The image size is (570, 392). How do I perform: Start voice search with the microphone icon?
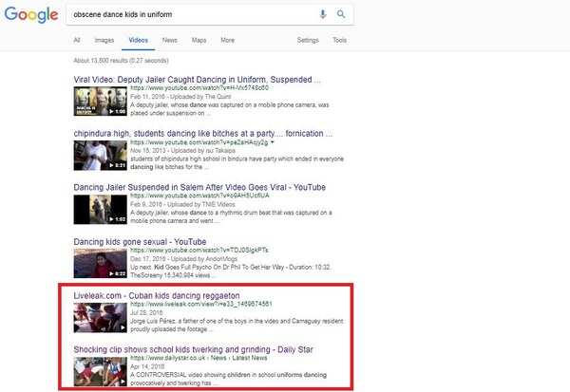point(322,14)
